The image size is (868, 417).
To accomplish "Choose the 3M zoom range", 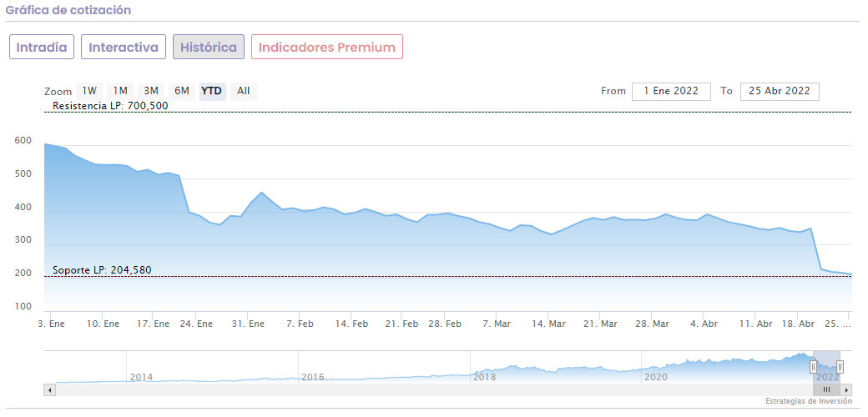I will [x=151, y=91].
